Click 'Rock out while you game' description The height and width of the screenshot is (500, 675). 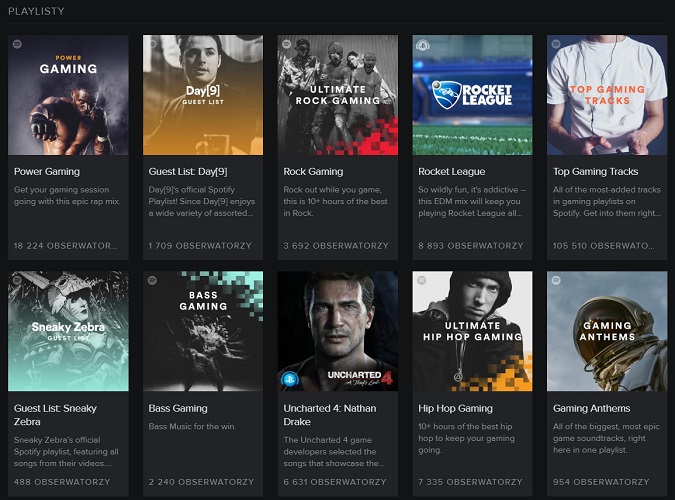coord(335,201)
